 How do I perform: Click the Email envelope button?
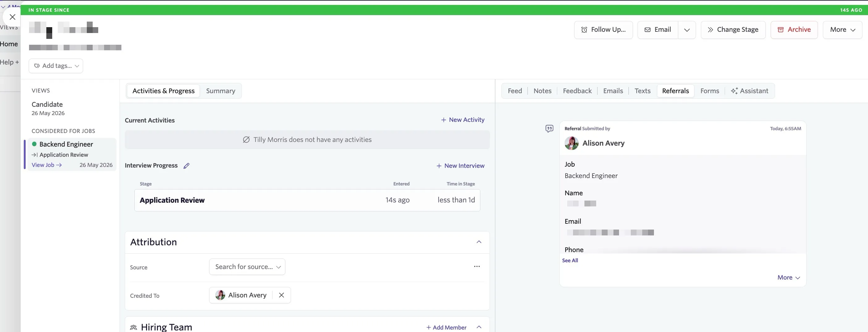tap(657, 30)
